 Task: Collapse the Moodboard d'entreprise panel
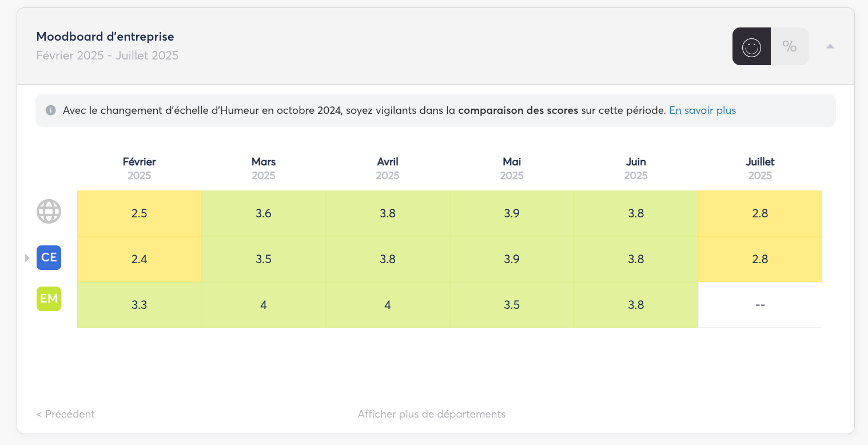coord(830,46)
